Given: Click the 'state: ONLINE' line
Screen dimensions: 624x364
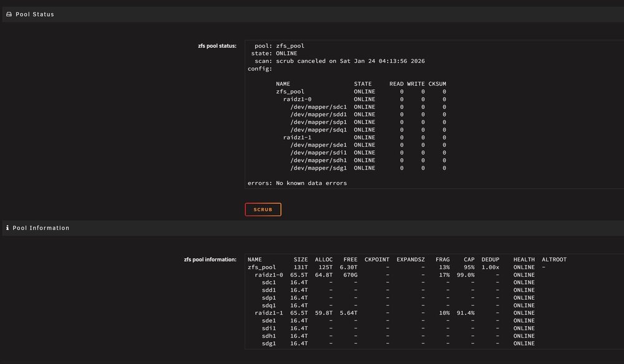Looking at the screenshot, I should 274,53.
